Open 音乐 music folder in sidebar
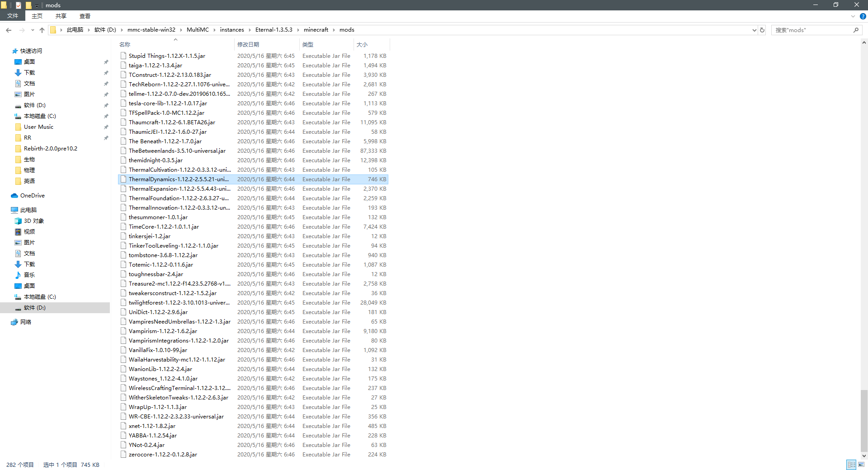The height and width of the screenshot is (470, 868). point(29,275)
